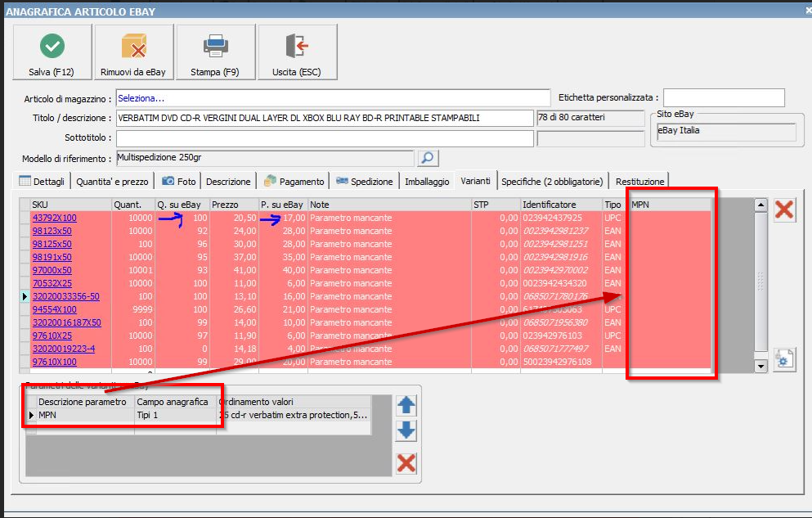Delete parameter with red X below arrows

[x=406, y=463]
